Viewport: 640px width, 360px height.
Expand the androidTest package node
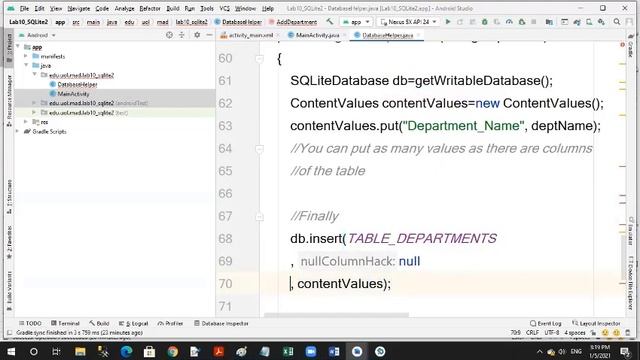(x=34, y=103)
